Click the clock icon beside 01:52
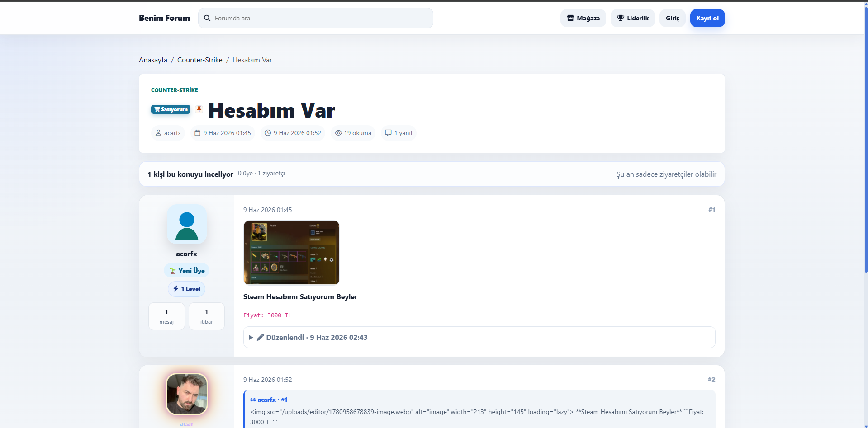 [x=268, y=133]
